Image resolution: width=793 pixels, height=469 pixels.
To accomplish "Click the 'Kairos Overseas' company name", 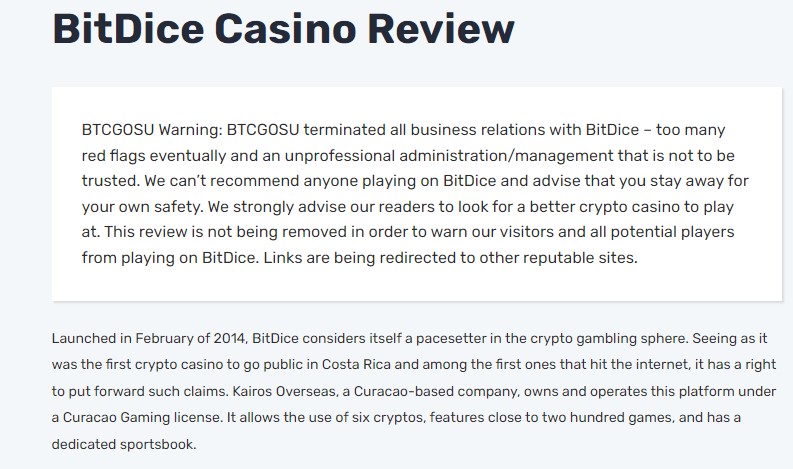I will (x=285, y=392).
